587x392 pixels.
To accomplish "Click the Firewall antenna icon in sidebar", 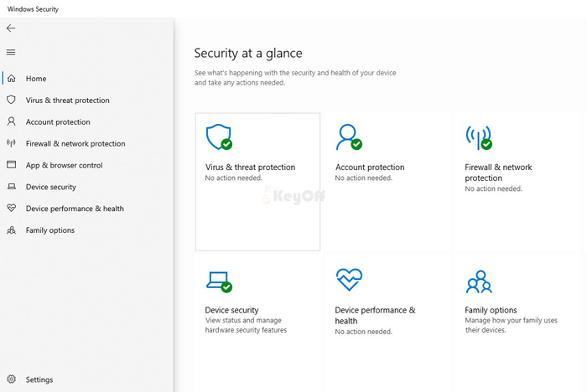I will point(11,144).
